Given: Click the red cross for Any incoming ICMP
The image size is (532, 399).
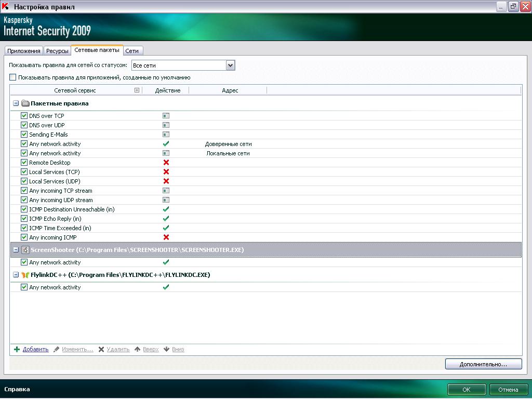Looking at the screenshot, I should tap(166, 237).
